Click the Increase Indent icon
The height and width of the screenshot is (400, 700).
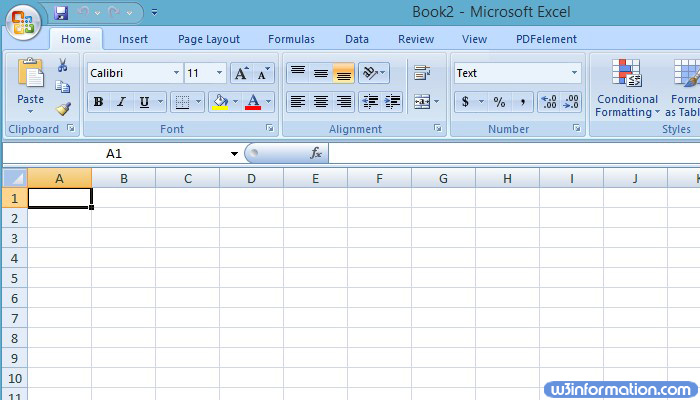click(392, 102)
